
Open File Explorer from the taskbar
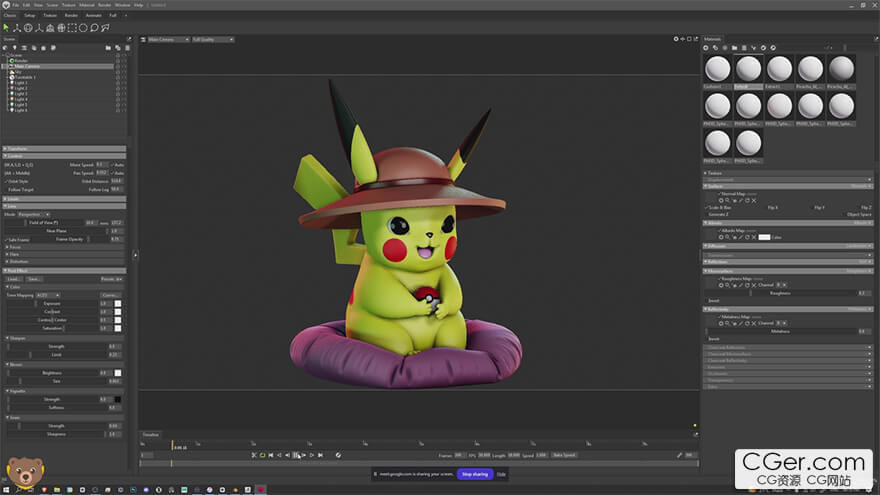[57, 490]
